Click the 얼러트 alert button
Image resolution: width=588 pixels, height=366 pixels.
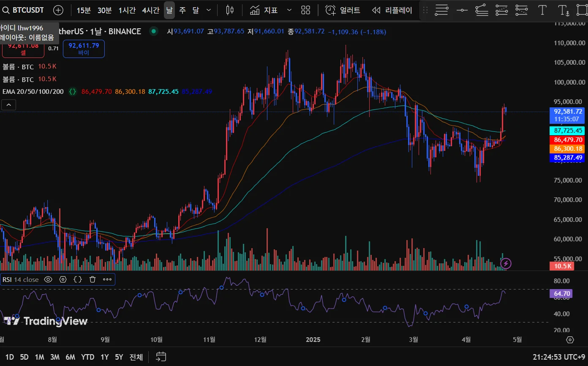point(343,10)
